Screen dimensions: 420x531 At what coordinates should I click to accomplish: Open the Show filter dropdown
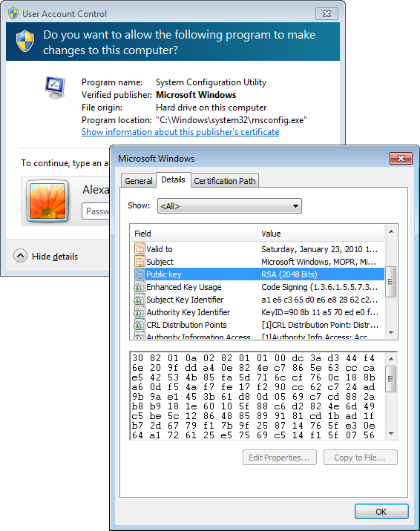[x=229, y=206]
